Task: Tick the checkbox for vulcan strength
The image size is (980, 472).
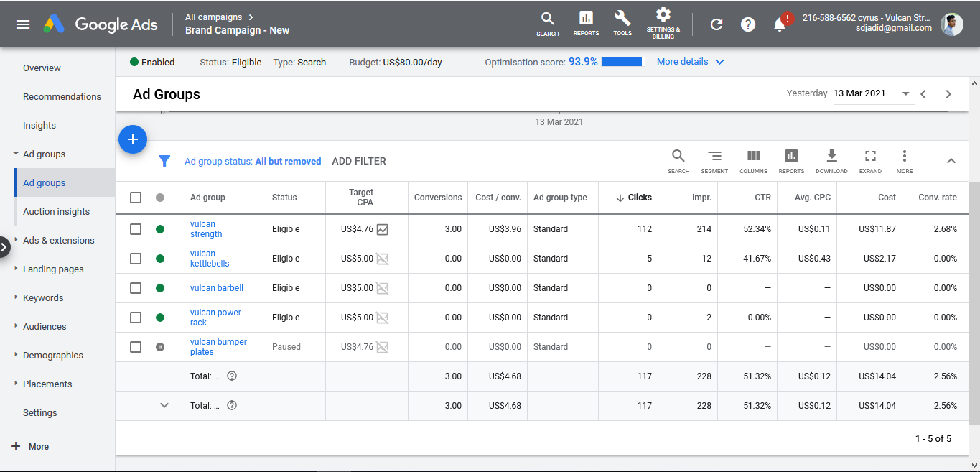Action: tap(136, 229)
